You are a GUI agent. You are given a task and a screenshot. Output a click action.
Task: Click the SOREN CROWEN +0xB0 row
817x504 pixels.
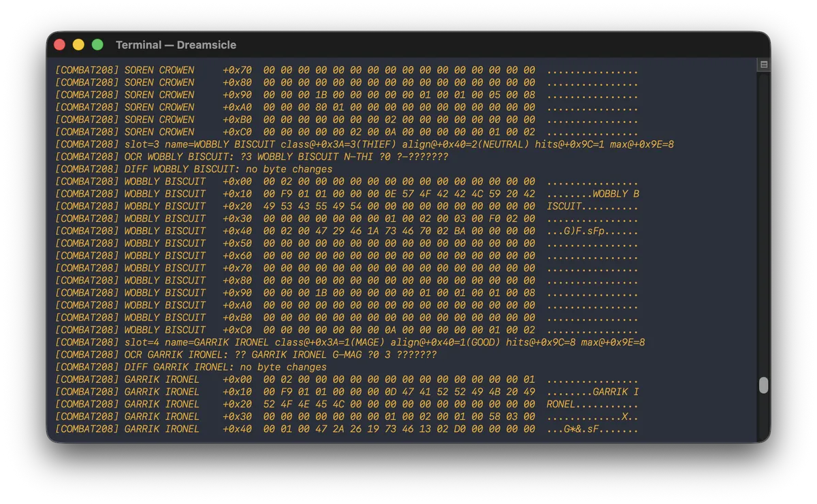347,119
